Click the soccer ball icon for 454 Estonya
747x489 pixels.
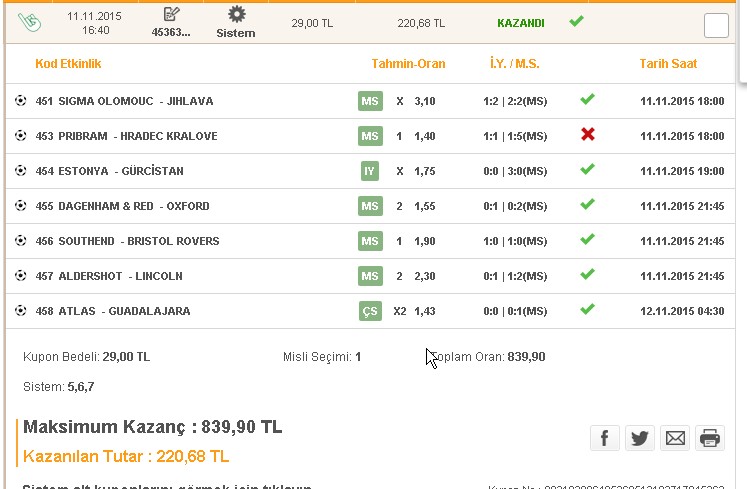tap(20, 170)
